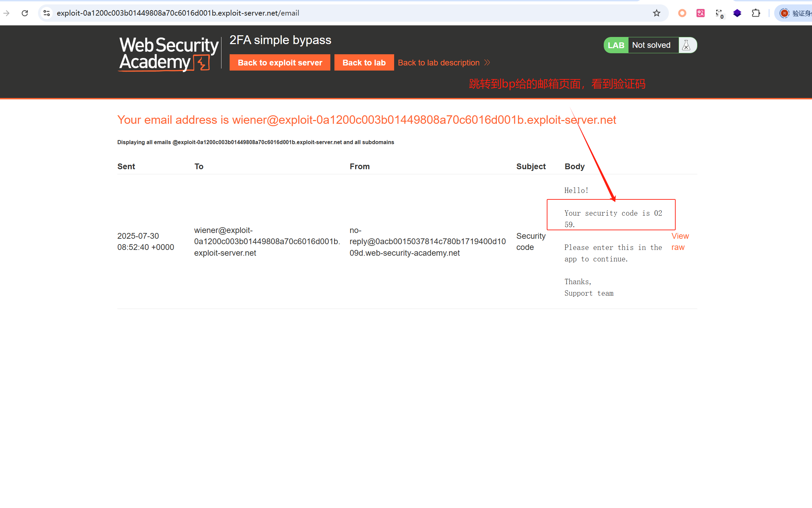The image size is (812, 508).
Task: Click the Back to exploit server button
Action: 280,63
